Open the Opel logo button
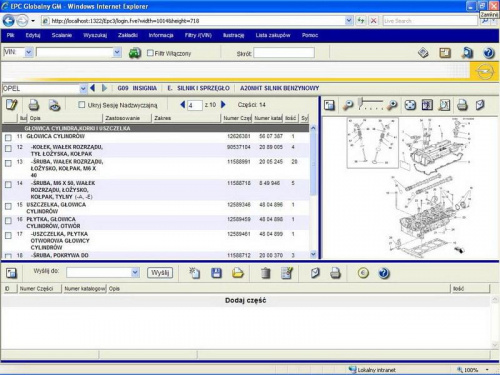The width and height of the screenshot is (500, 375). 484,71
